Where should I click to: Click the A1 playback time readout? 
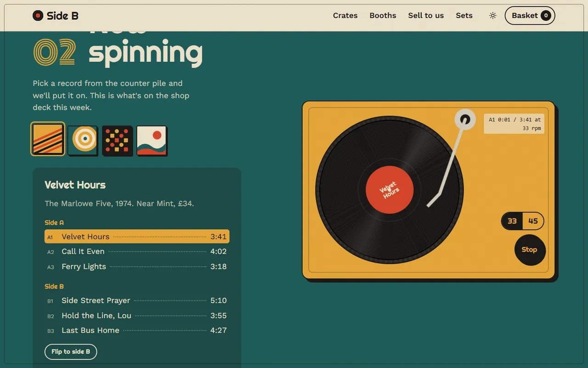514,124
